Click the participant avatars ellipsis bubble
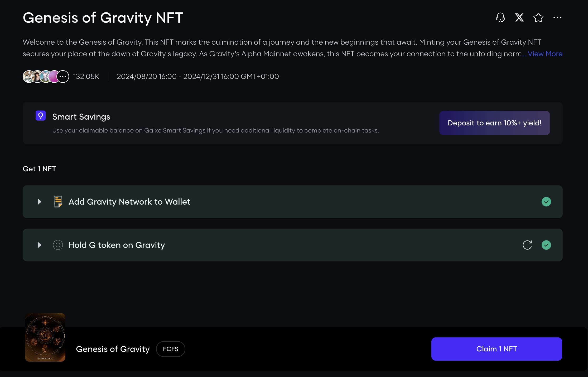588x377 pixels. (x=63, y=77)
